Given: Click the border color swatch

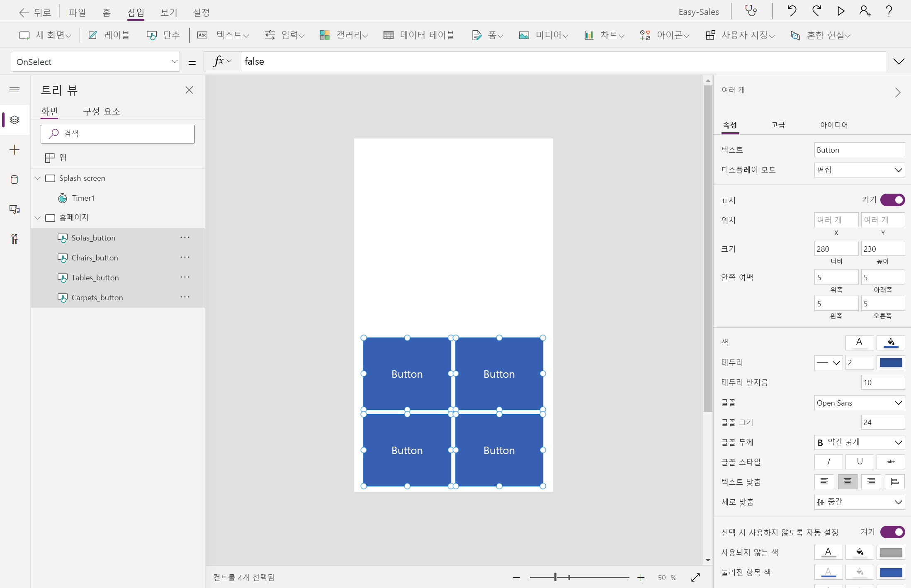Looking at the screenshot, I should [891, 363].
